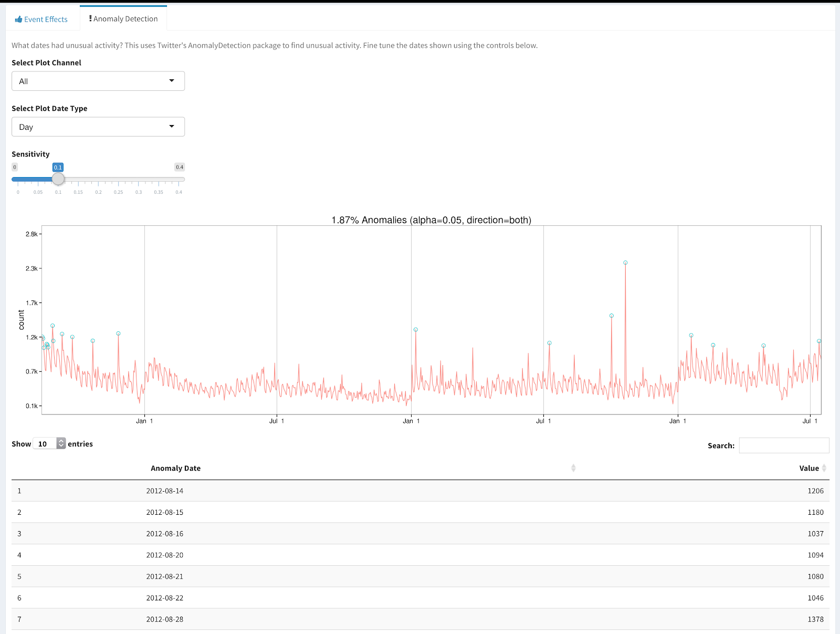Focus the table Search input field
Image resolution: width=840 pixels, height=634 pixels.
point(784,445)
